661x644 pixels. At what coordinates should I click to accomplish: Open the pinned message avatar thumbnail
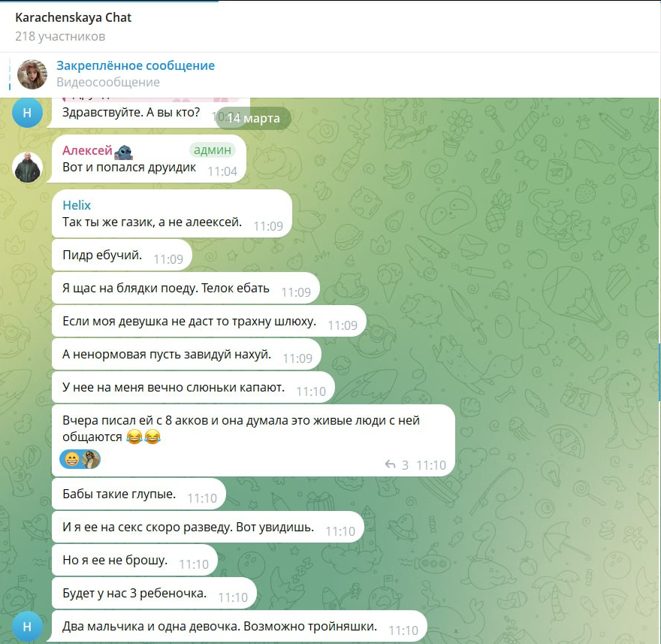tap(32, 74)
